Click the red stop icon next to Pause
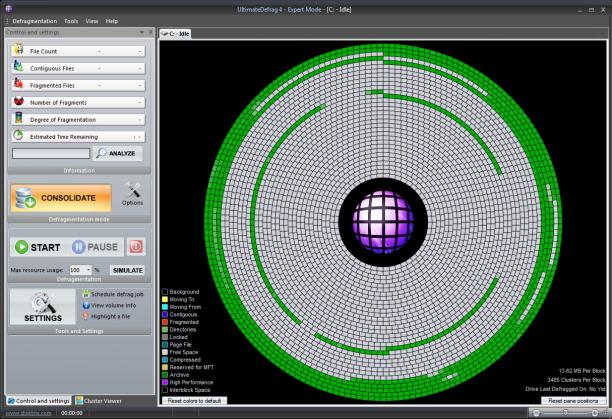Image resolution: width=612 pixels, height=419 pixels. [136, 247]
